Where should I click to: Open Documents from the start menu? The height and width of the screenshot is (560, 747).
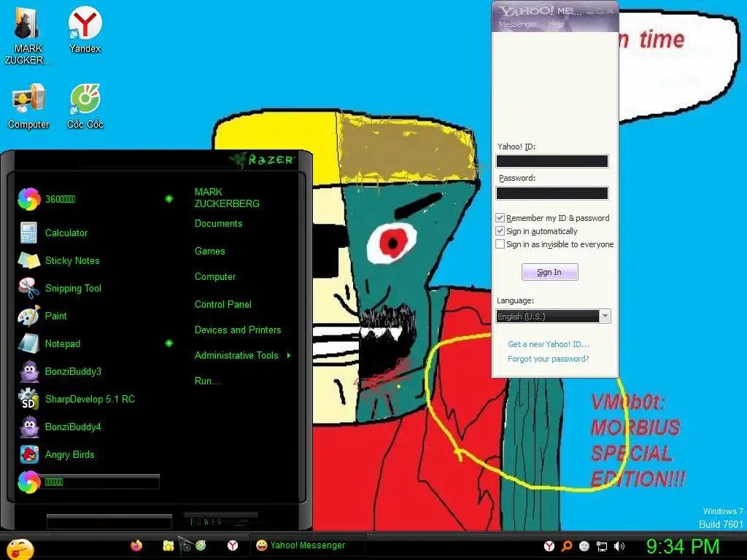tap(218, 223)
